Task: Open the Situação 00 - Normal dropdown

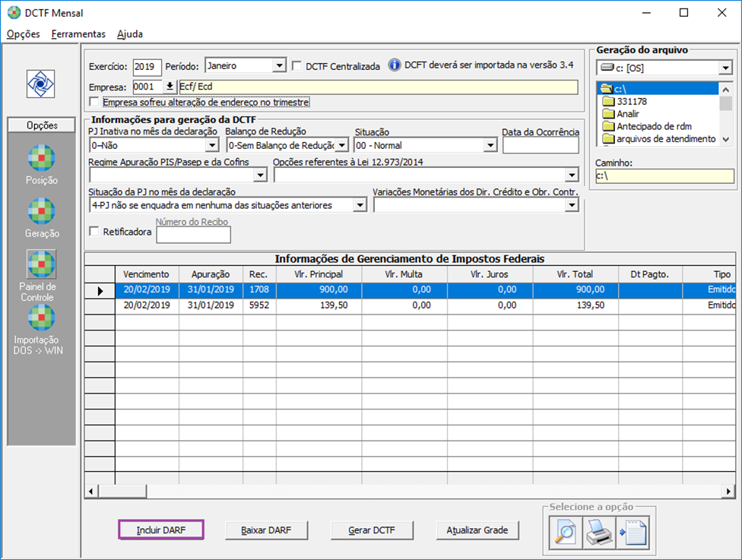Action: 490,145
